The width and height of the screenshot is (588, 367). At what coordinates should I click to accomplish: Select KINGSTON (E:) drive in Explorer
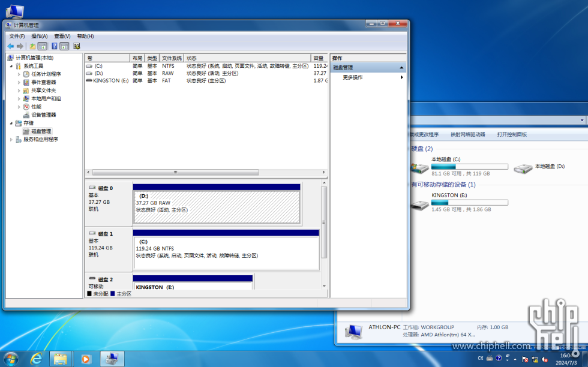460,203
